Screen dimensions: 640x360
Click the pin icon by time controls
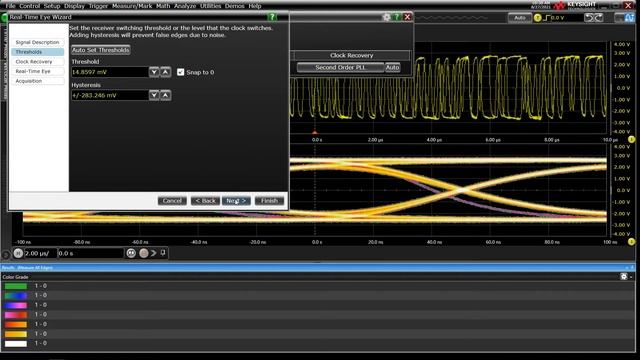[x=163, y=253]
